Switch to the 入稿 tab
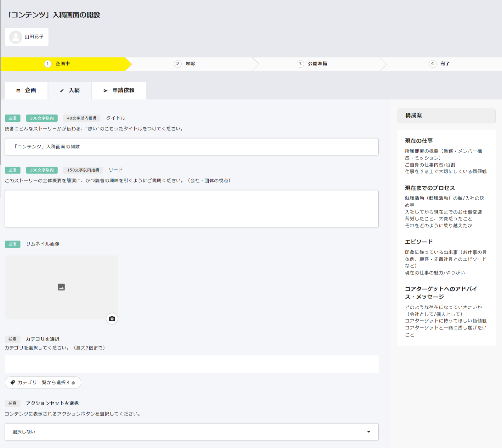This screenshot has height=448, width=502. point(70,91)
